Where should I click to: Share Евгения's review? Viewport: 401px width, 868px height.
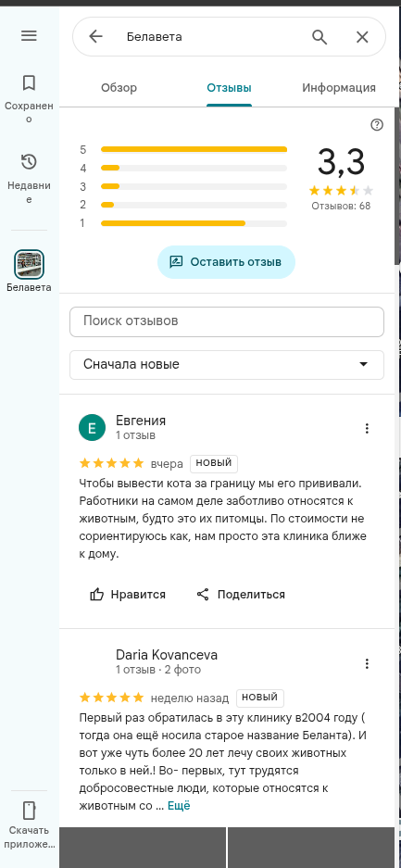point(241,595)
